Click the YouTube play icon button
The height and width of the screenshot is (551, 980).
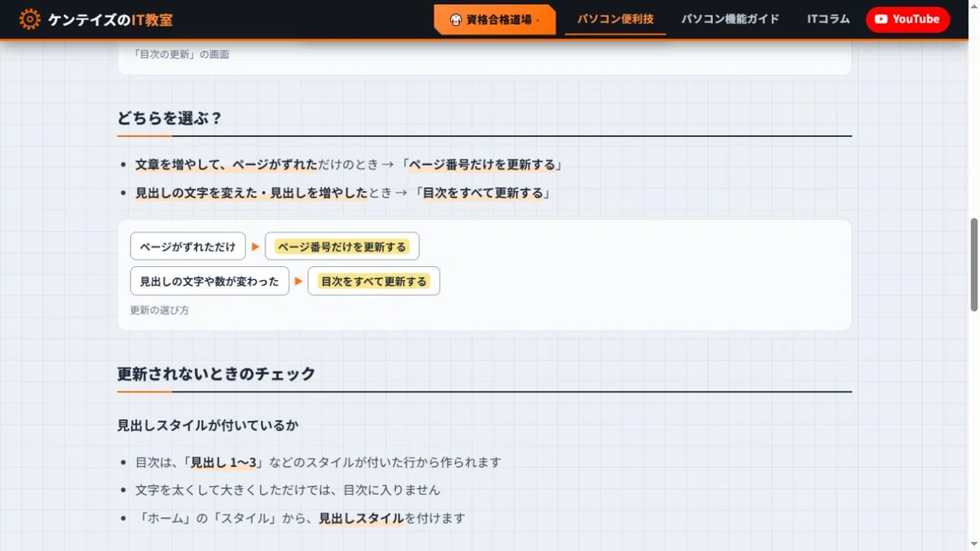(x=907, y=19)
